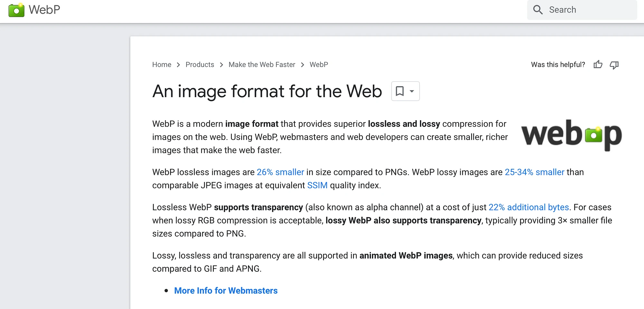
Task: Select Home in the breadcrumb trail
Action: click(x=162, y=65)
